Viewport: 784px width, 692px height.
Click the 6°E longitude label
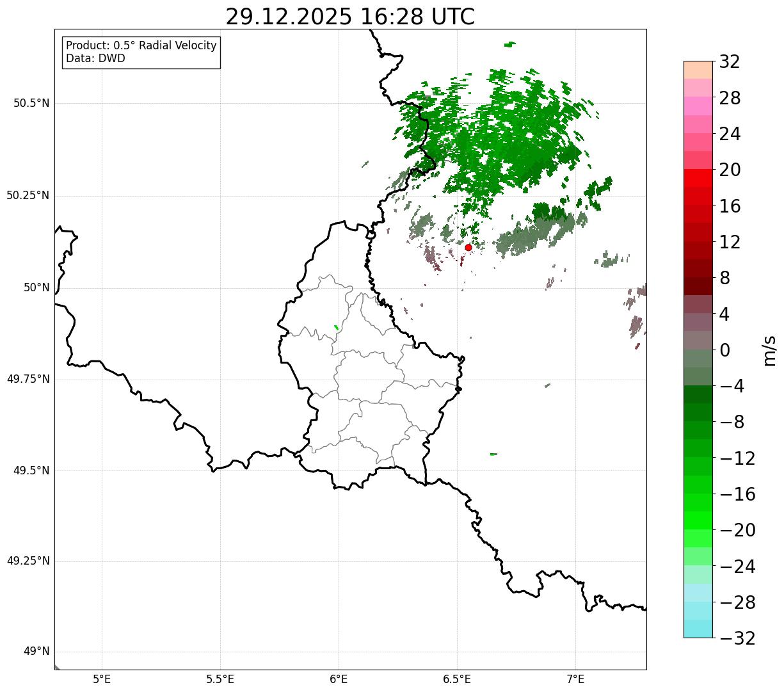pyautogui.click(x=339, y=679)
